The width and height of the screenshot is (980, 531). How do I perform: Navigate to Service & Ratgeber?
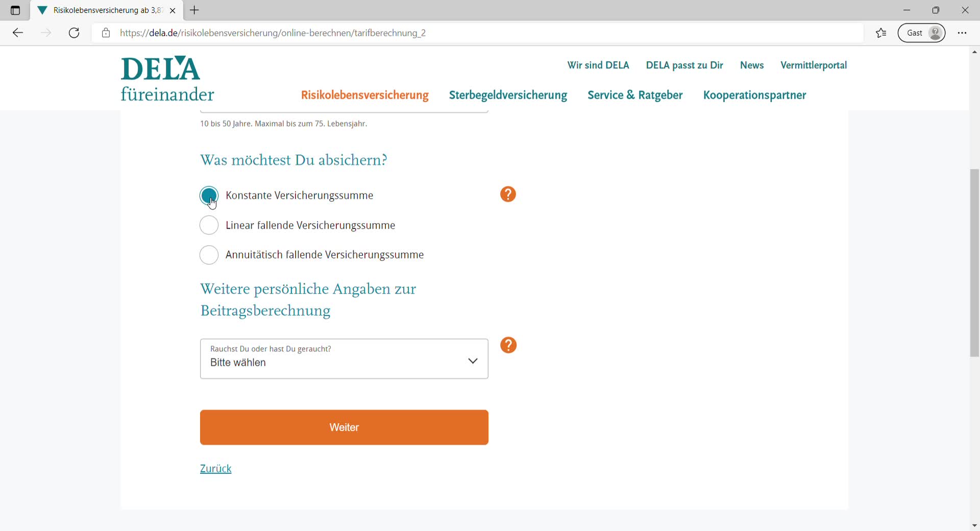point(635,95)
